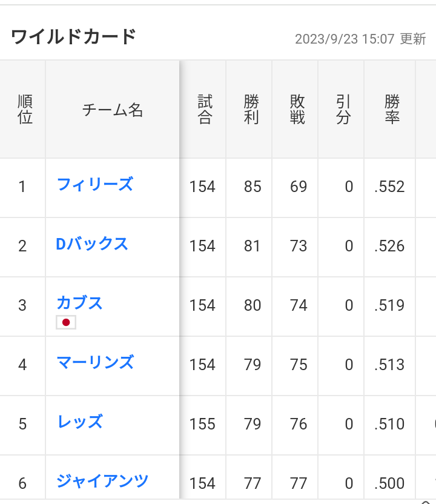Open the レッズ team link
The width and height of the screenshot is (436, 504).
(80, 422)
